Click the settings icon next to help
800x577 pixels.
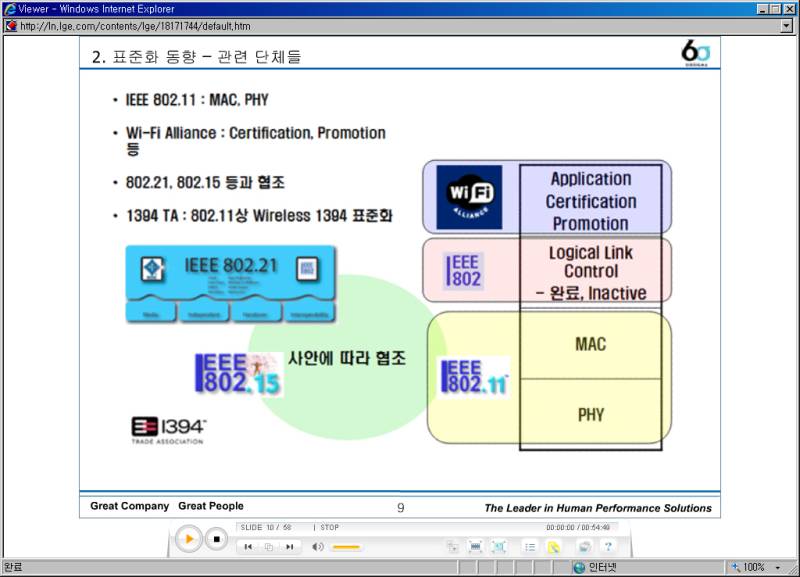coord(584,547)
